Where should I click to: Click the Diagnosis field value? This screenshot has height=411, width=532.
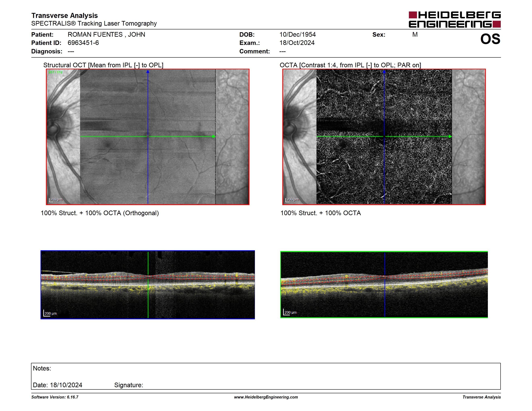(71, 51)
